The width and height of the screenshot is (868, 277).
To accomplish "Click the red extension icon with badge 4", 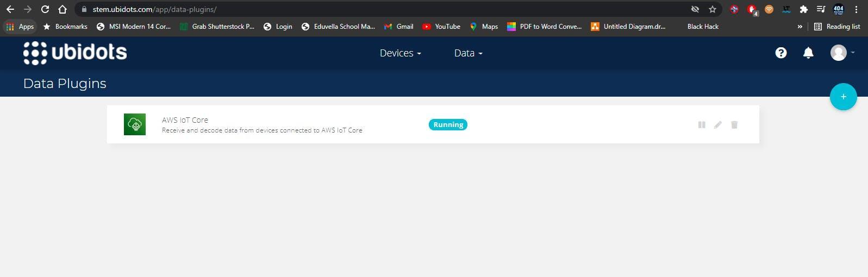I will point(752,9).
